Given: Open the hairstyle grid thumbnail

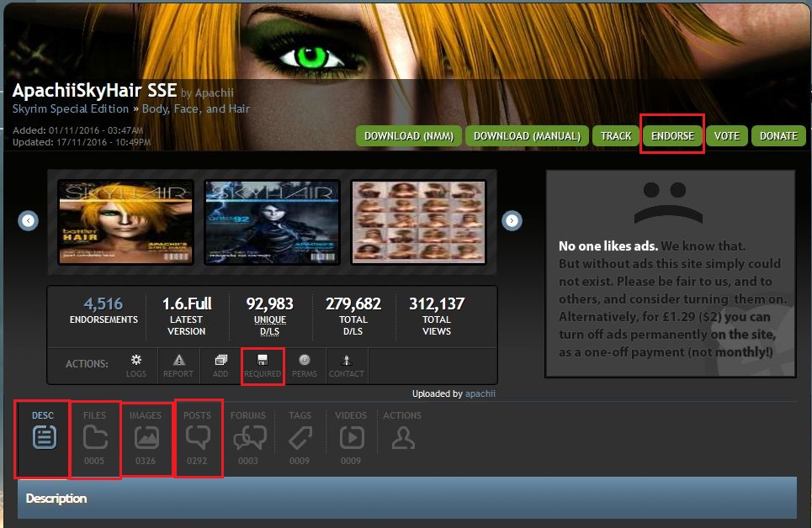Looking at the screenshot, I should (418, 222).
